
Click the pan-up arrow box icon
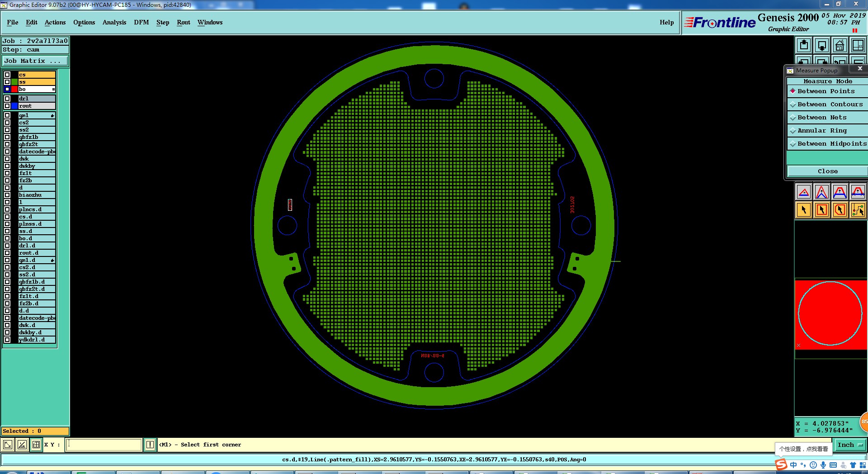coord(804,45)
